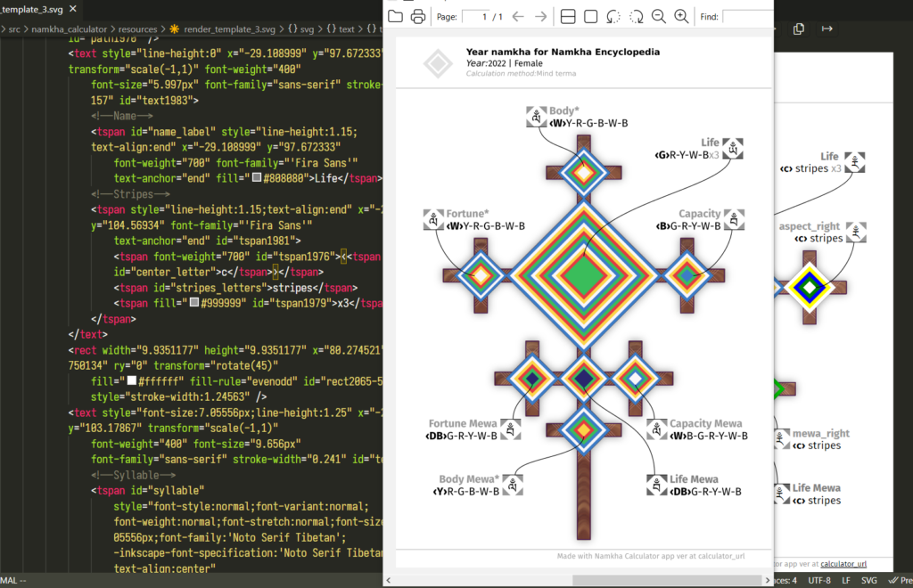Viewport: 913px width, 588px height.
Task: Click the syllable icon beside Capacity Mewa
Action: pos(657,429)
